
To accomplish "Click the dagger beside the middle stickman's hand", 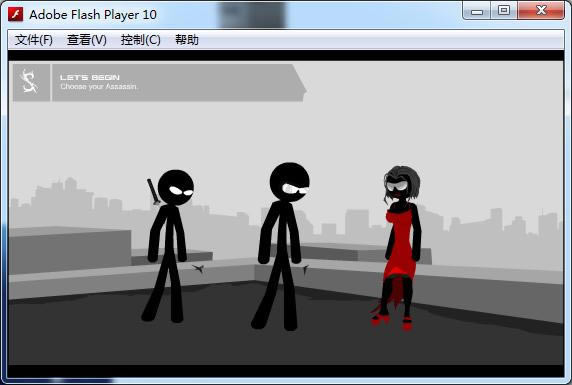I will (x=305, y=269).
